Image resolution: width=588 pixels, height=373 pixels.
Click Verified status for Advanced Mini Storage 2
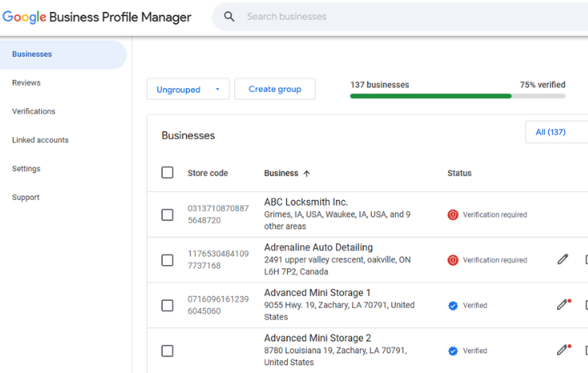pyautogui.click(x=474, y=351)
